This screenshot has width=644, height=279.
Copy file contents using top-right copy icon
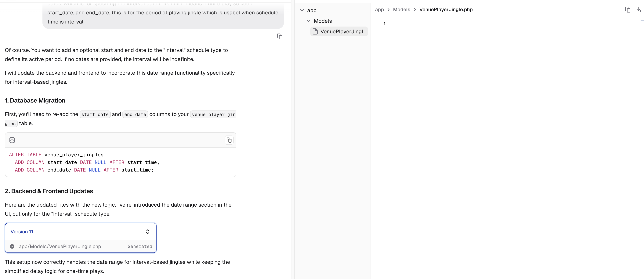(628, 10)
